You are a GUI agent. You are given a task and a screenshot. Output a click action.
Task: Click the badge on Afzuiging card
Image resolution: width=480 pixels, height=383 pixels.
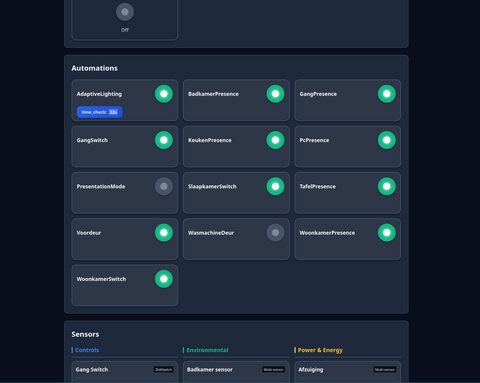385,369
